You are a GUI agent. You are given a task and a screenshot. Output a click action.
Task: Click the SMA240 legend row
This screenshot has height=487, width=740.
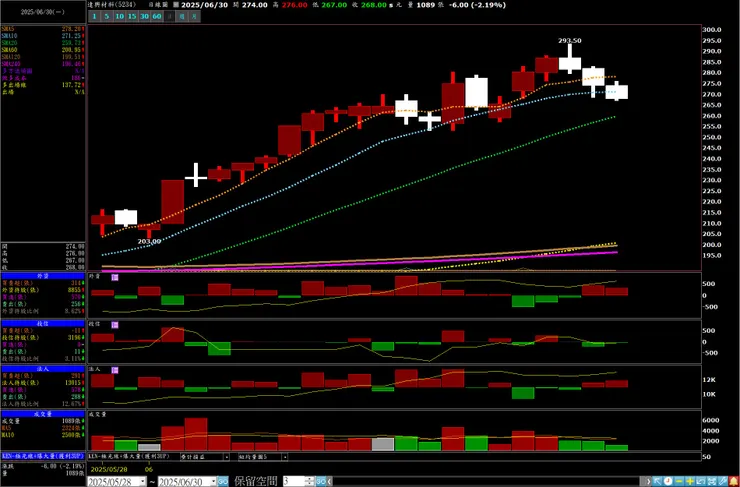[43, 63]
